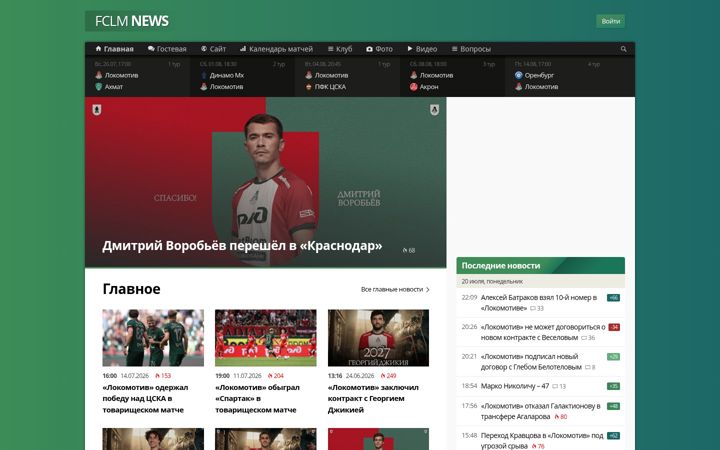The height and width of the screenshot is (450, 720).
Task: Click the flame count 153 under the ЦСКА friendly card
Action: (x=163, y=376)
